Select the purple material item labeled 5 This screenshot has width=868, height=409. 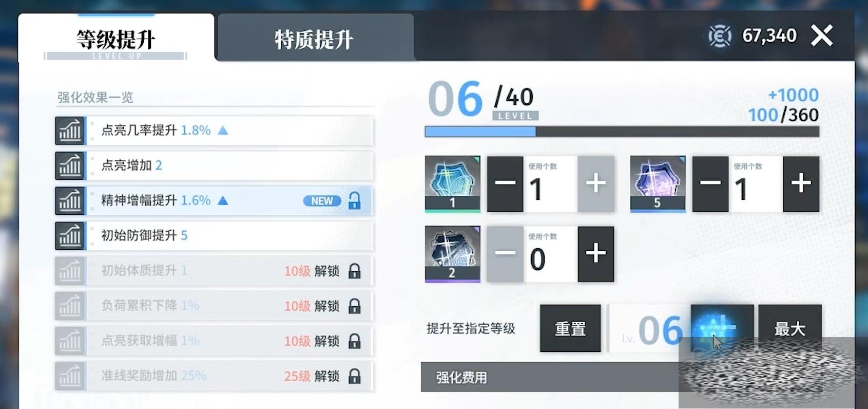[658, 184]
